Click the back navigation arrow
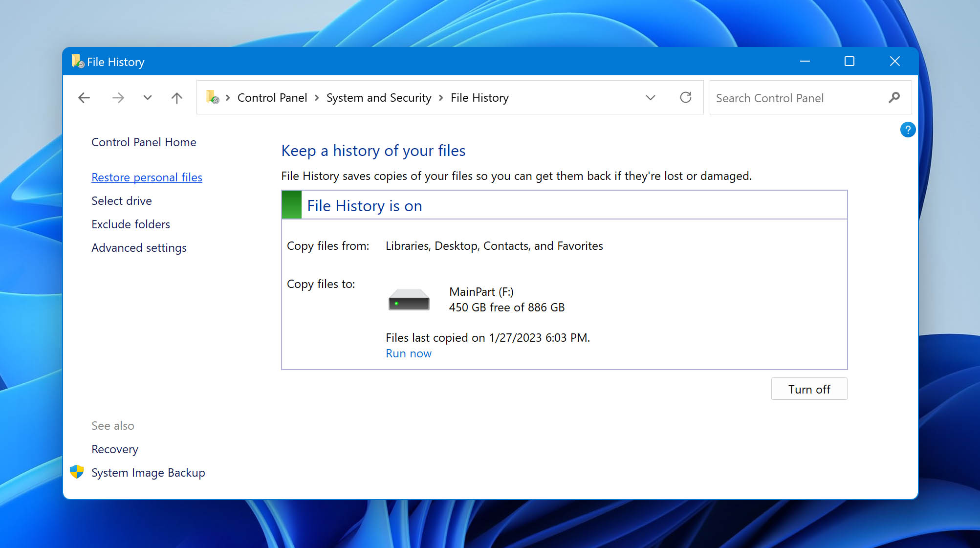 [84, 98]
